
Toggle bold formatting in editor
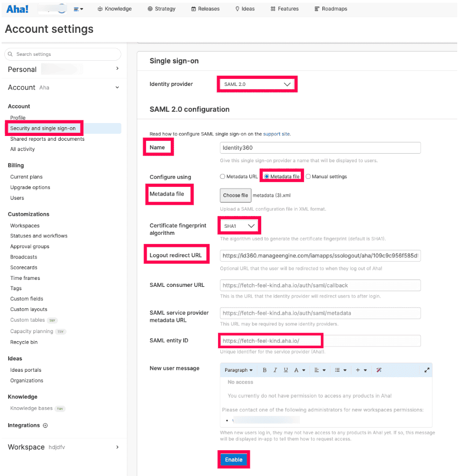[264, 370]
